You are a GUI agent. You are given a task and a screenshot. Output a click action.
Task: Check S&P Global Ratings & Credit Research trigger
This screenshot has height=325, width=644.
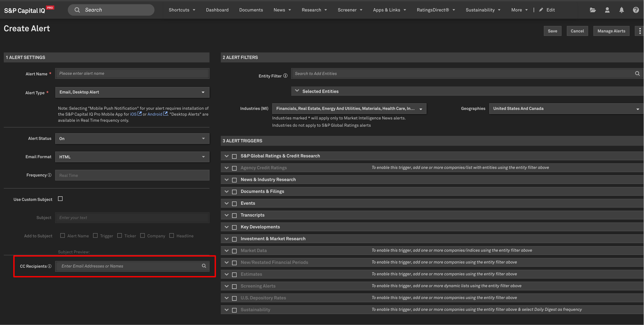(x=234, y=156)
